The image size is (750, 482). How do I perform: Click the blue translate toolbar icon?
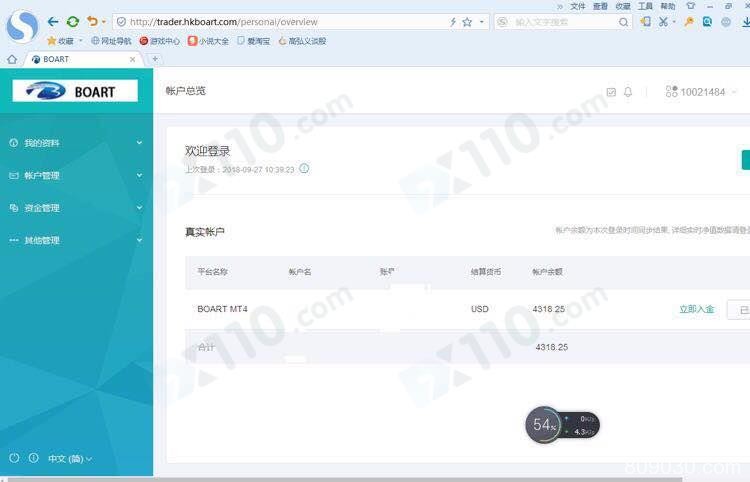[x=707, y=22]
